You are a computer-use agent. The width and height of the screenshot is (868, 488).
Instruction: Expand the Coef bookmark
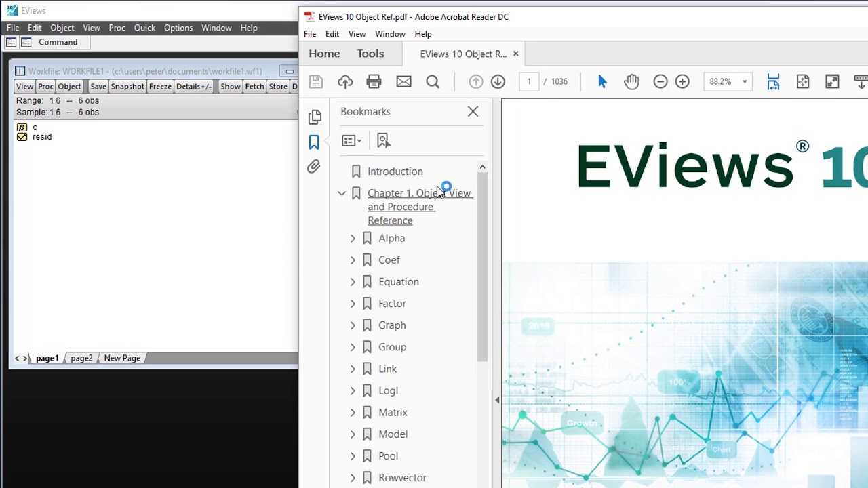[353, 260]
